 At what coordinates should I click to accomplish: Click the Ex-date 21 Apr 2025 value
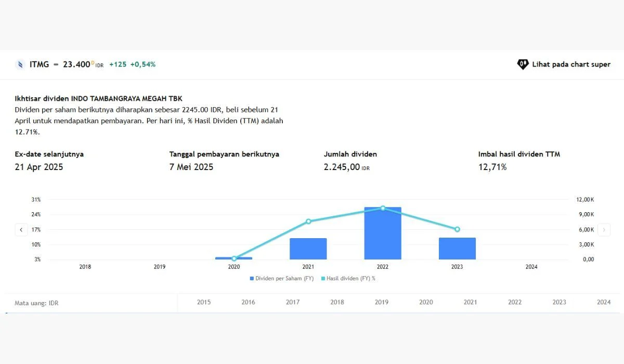(x=39, y=167)
